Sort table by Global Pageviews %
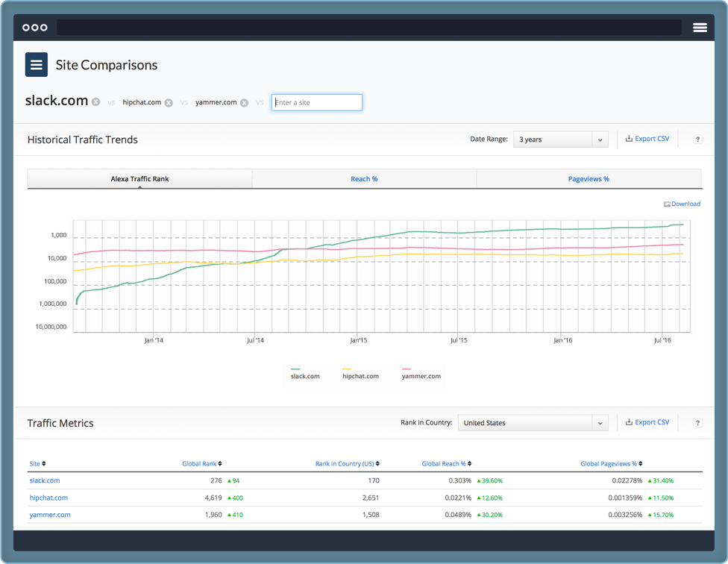Screen dimensions: 728x564 click(x=612, y=464)
